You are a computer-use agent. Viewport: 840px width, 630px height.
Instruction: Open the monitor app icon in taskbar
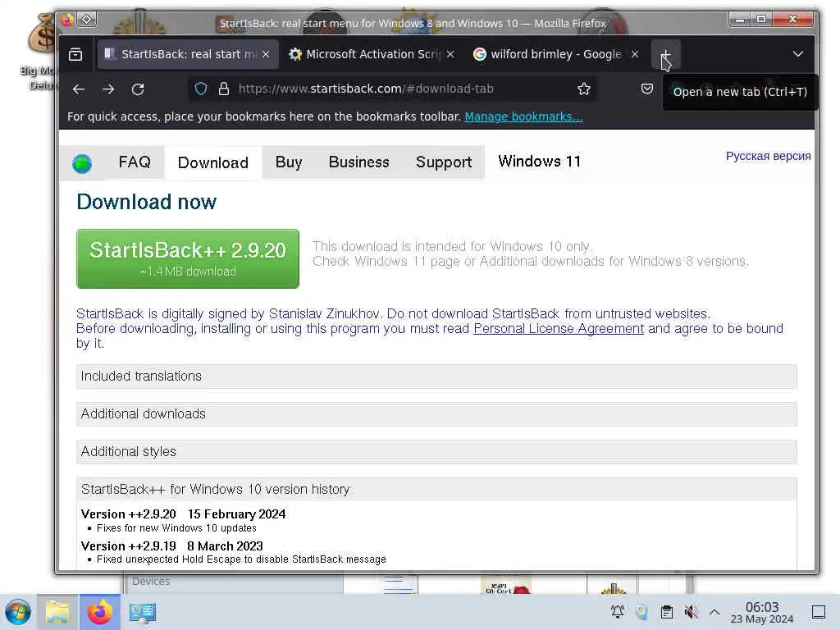coord(143,612)
